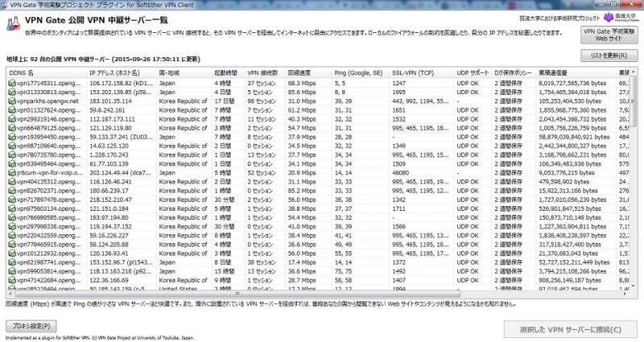Image resolution: width=644 pixels, height=342 pixels.
Task: Click server icon for vpn511327624.openg...
Action: click(x=12, y=110)
